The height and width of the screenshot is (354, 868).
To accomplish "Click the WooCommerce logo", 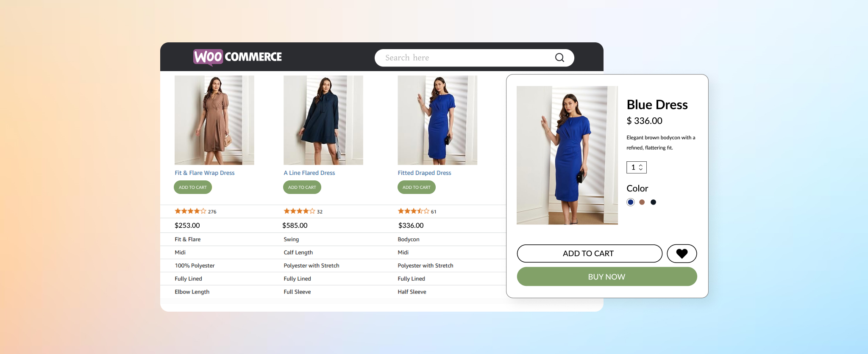I will [x=237, y=57].
